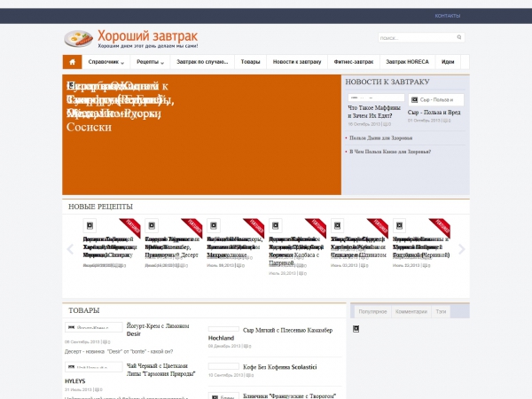The height and width of the screenshot is (399, 532).
Task: Open the Кофе Scolastici product thumbnail
Action: pos(223,366)
